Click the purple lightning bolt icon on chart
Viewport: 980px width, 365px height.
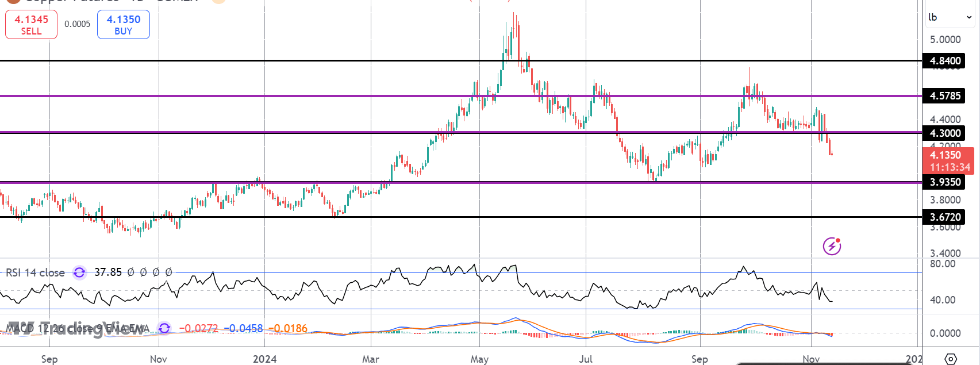point(832,246)
